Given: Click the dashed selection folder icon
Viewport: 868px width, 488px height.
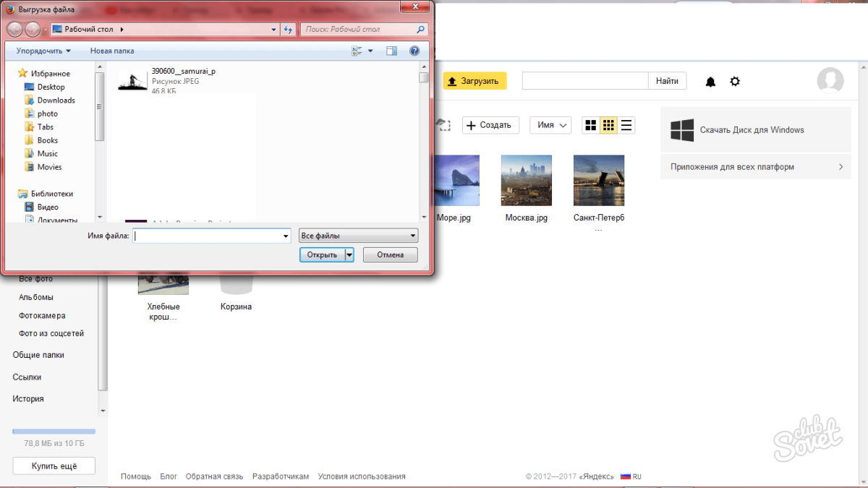Looking at the screenshot, I should coord(443,125).
